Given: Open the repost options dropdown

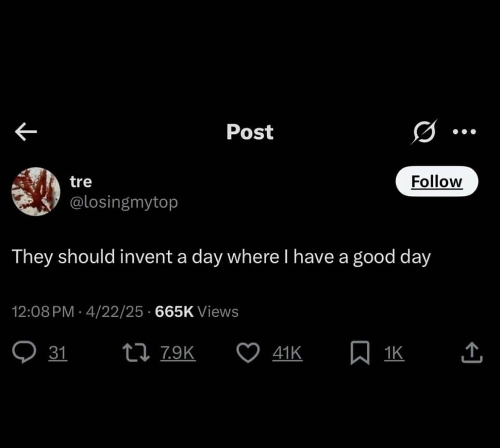Looking at the screenshot, I should pos(136,352).
